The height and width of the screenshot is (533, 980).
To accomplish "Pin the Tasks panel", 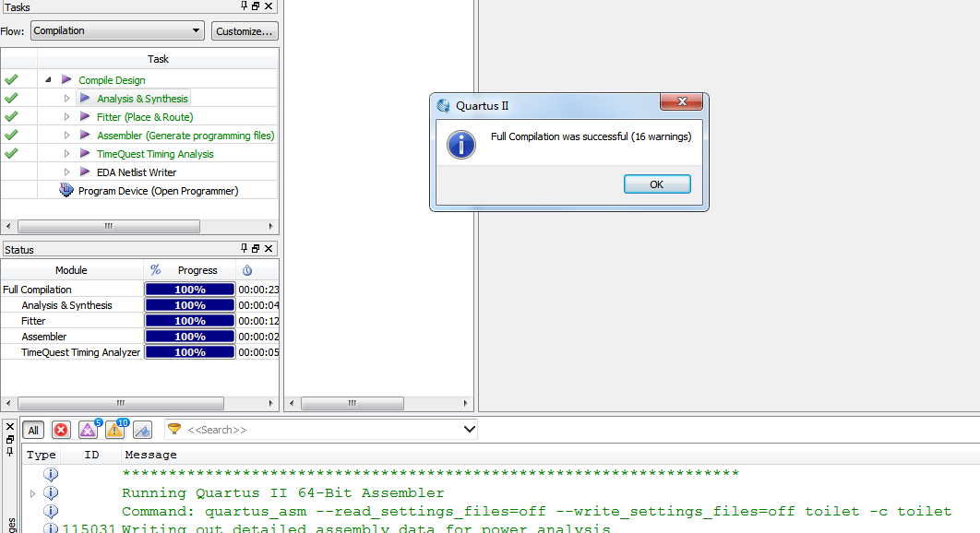I will [x=244, y=6].
